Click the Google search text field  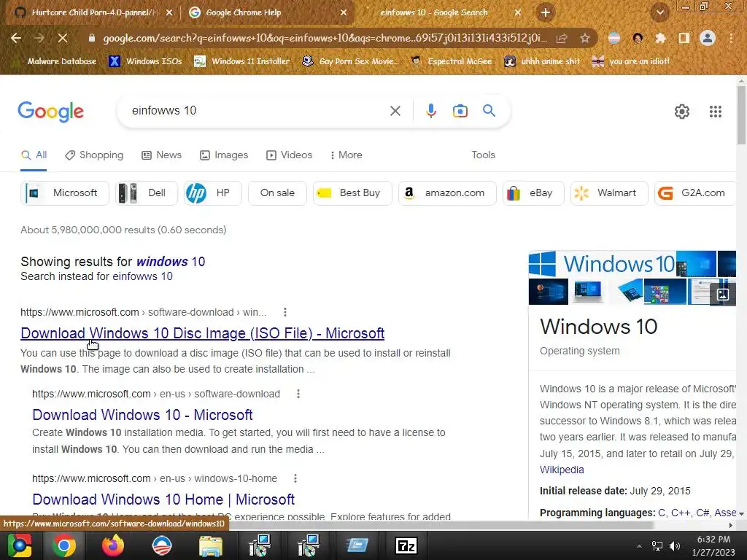[258, 111]
